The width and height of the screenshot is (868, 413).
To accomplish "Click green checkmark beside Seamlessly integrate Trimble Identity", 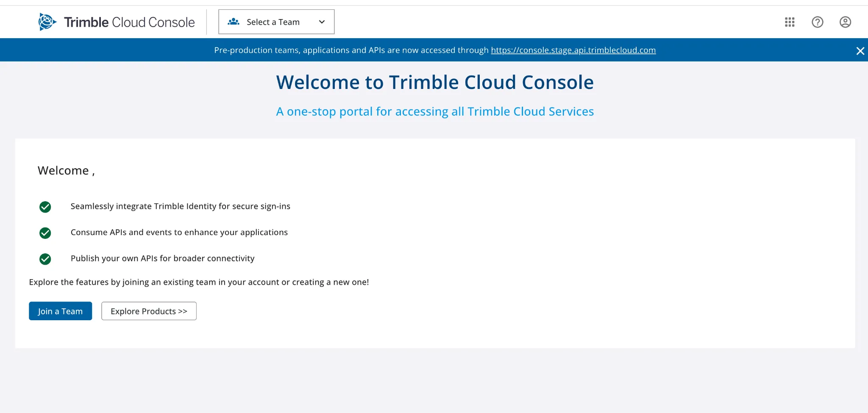I will pyautogui.click(x=45, y=207).
